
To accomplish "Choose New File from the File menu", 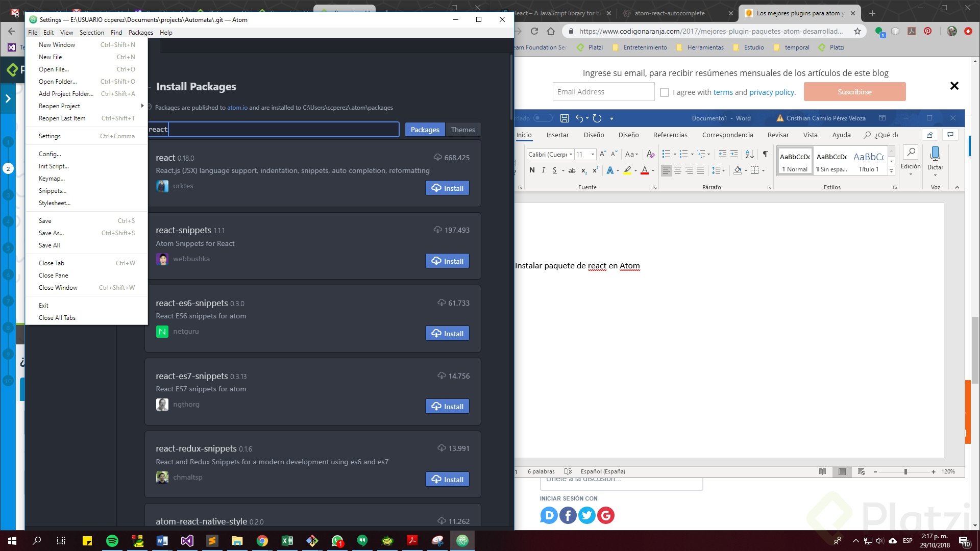I will [x=87, y=57].
